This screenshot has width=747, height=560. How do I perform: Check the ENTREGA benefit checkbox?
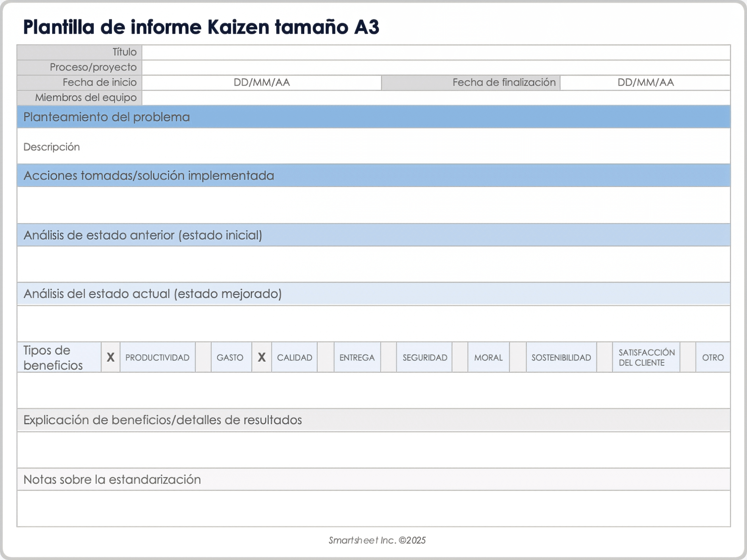[326, 357]
